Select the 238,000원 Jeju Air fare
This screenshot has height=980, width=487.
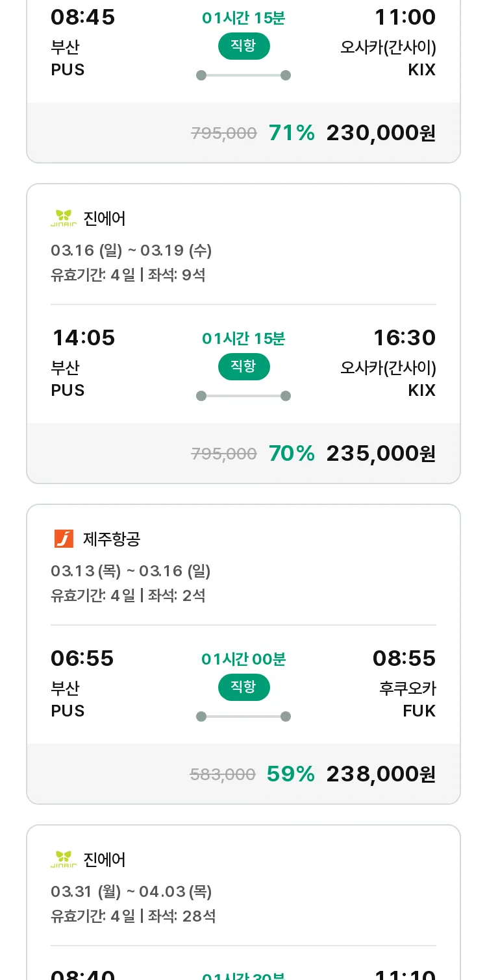click(x=381, y=774)
